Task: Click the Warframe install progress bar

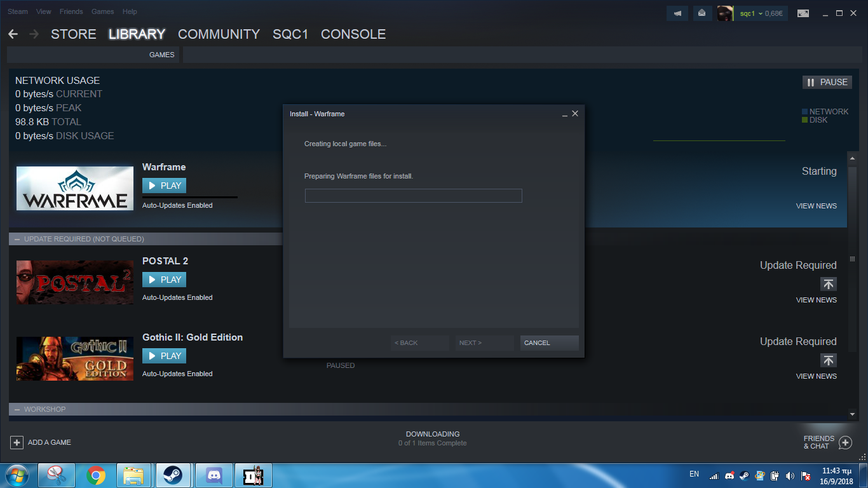Action: click(x=413, y=196)
